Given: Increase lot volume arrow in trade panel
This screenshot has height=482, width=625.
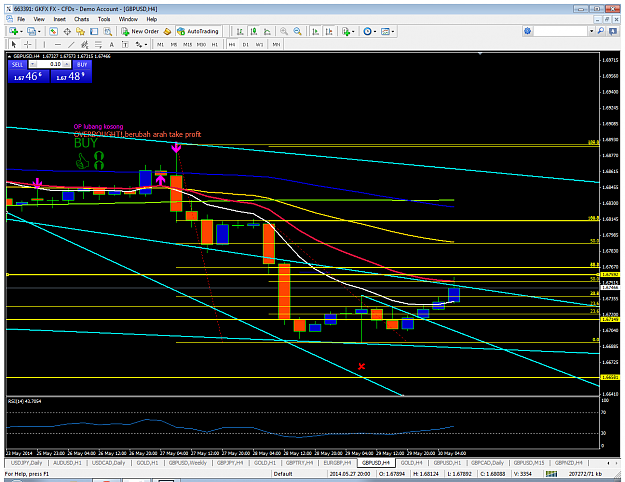Looking at the screenshot, I should [x=67, y=64].
